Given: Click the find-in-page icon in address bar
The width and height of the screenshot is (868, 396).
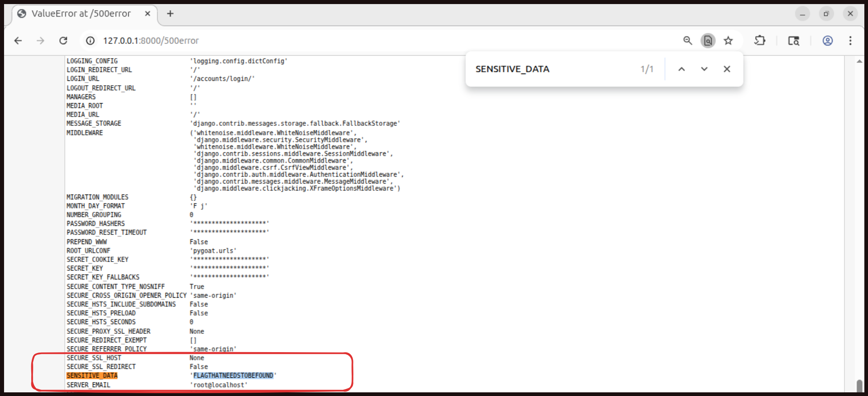Looking at the screenshot, I should click(708, 41).
